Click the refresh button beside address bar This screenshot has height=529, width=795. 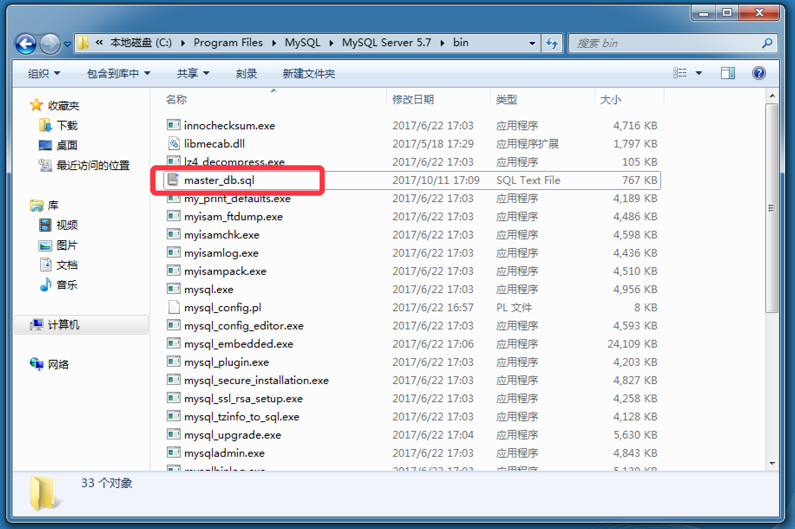(552, 44)
